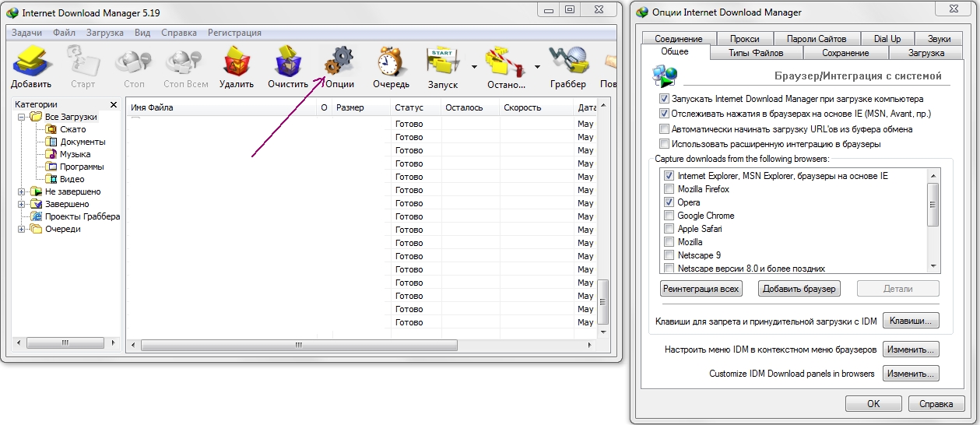Click Справка button in options dialog
This screenshot has height=425, width=980.
pos(936,404)
